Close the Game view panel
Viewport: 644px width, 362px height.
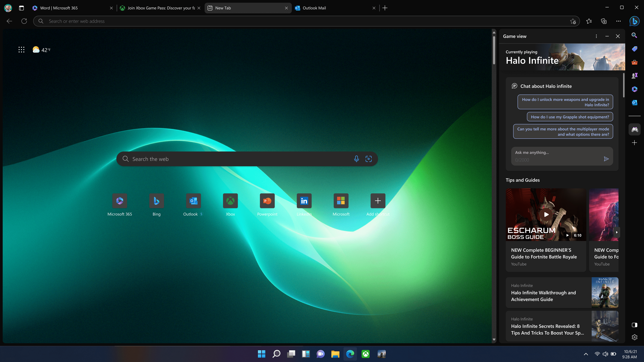click(618, 36)
